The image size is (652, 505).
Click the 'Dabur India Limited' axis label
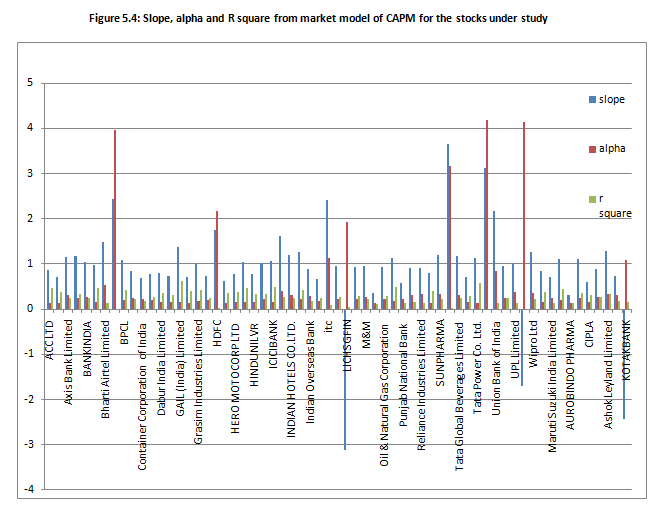(161, 368)
